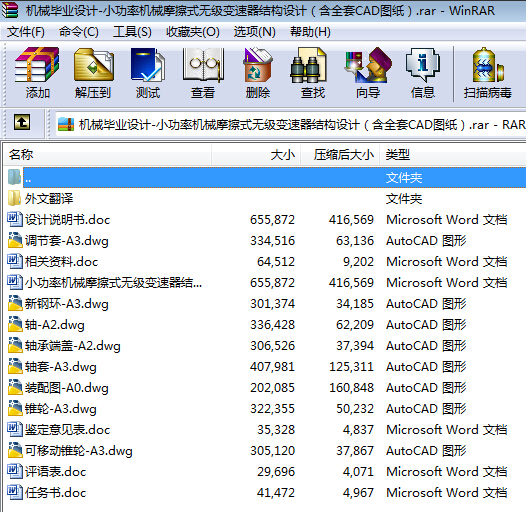Open the 选项(N) menu

(x=255, y=32)
